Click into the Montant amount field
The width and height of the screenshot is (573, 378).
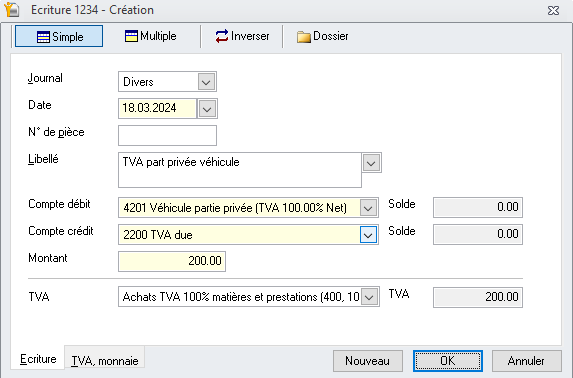click(x=172, y=261)
